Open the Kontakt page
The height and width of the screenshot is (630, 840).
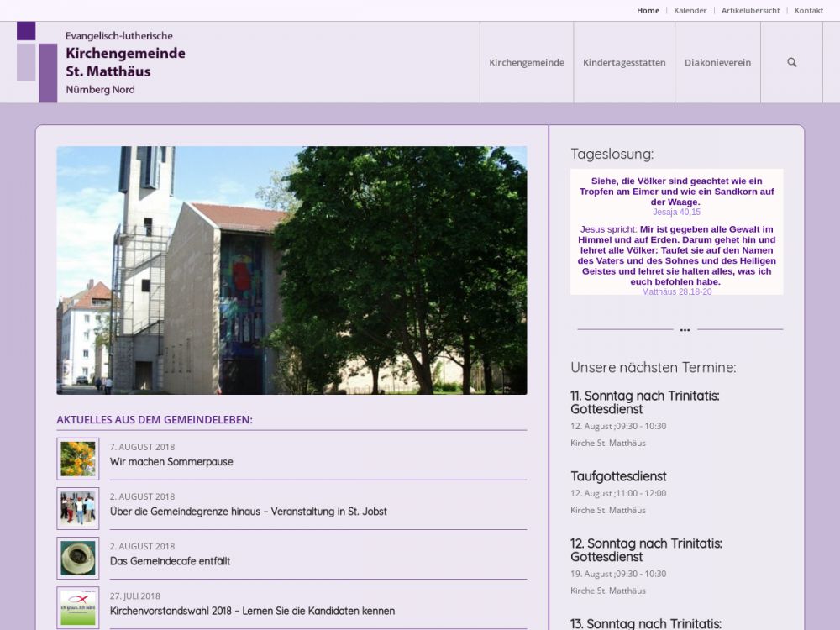point(808,10)
